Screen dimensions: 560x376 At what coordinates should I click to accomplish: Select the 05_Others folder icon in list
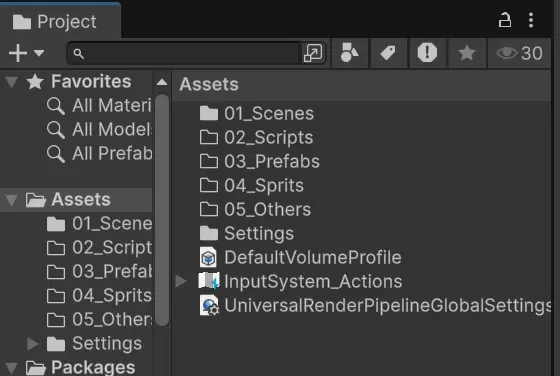209,209
